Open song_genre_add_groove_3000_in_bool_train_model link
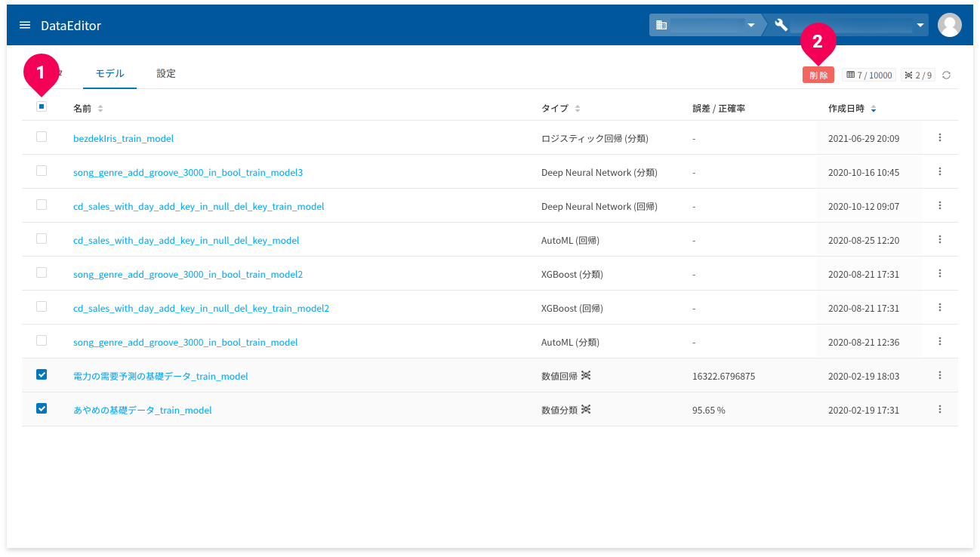Image resolution: width=980 pixels, height=557 pixels. pos(185,342)
